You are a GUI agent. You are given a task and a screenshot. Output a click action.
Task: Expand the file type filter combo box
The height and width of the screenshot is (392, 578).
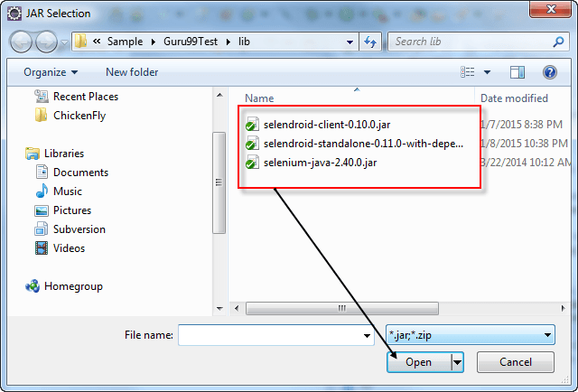click(x=470, y=335)
